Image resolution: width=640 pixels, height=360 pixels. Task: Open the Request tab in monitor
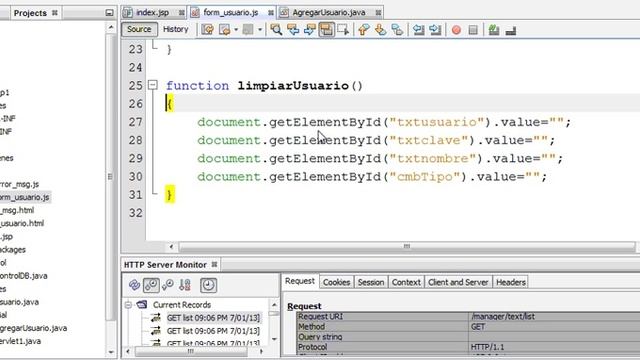click(x=300, y=281)
